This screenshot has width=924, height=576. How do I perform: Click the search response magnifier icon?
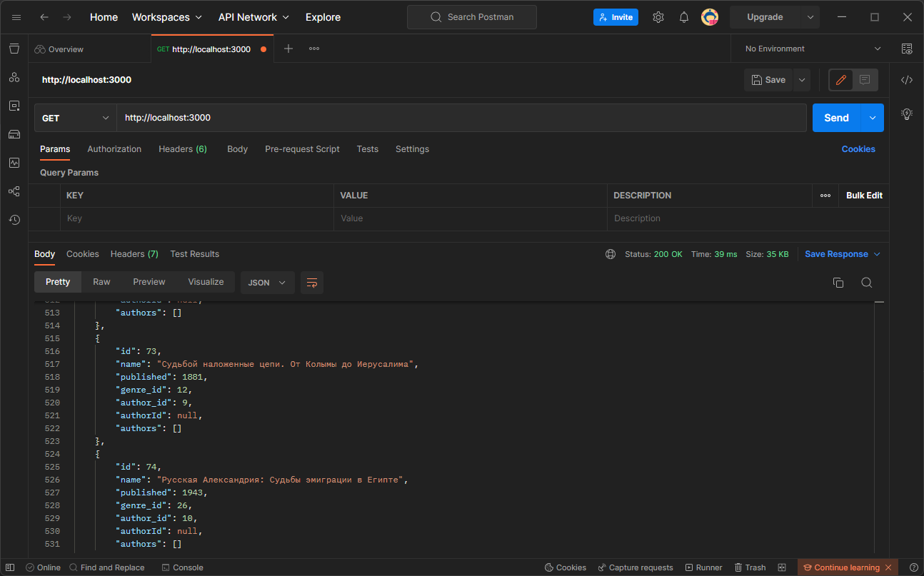pos(866,283)
